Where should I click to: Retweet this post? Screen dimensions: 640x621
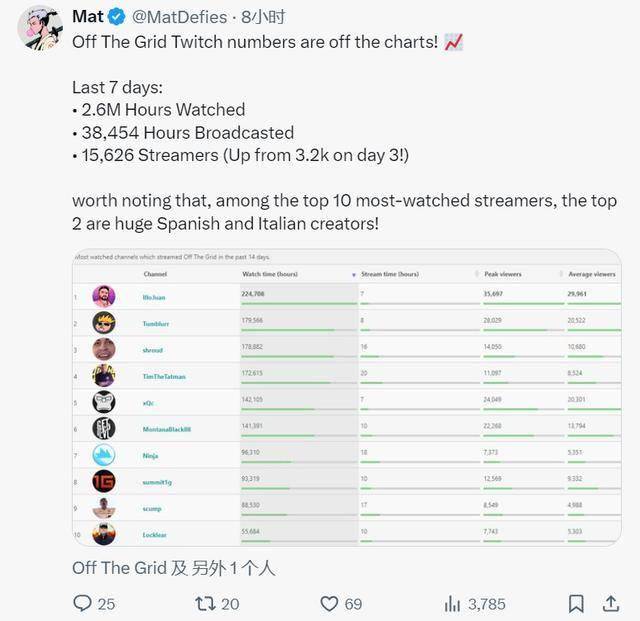click(x=204, y=603)
